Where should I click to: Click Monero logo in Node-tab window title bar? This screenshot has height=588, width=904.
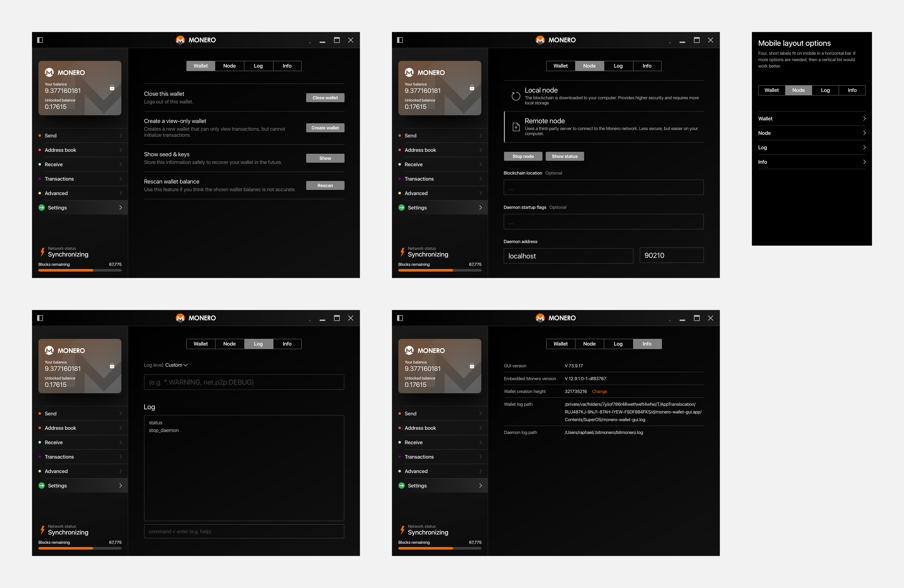click(540, 40)
